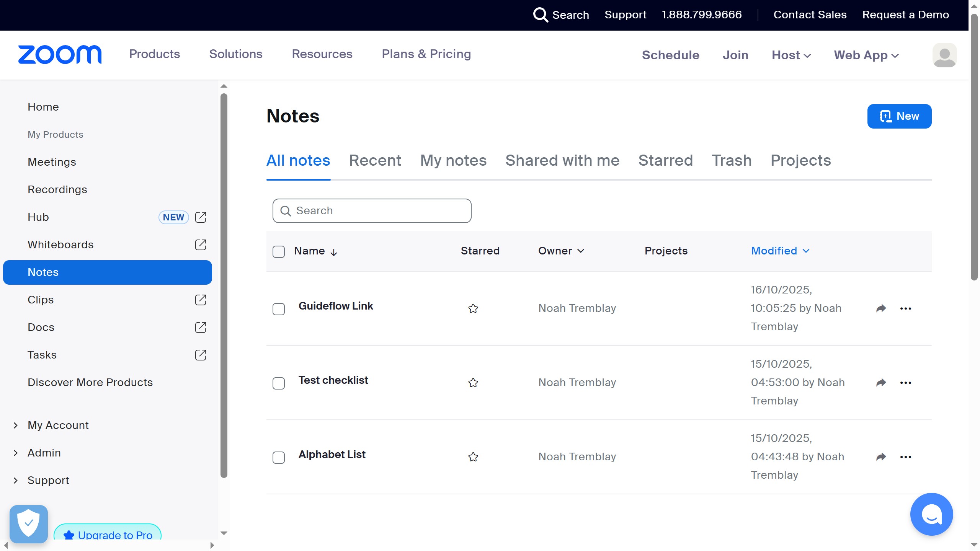Switch to Shared with me tab
Screen dimensions: 980x551
click(562, 160)
